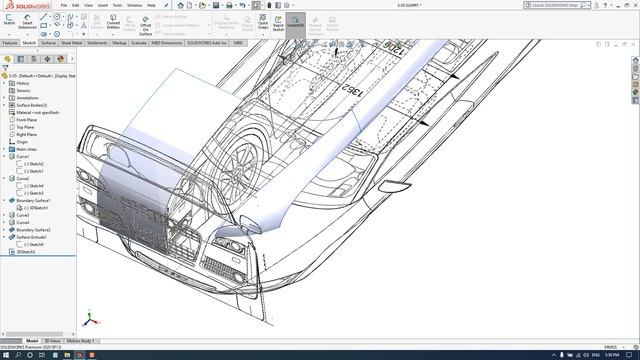The height and width of the screenshot is (360, 640).
Task: Click the Convert Entities tool
Action: click(x=113, y=22)
